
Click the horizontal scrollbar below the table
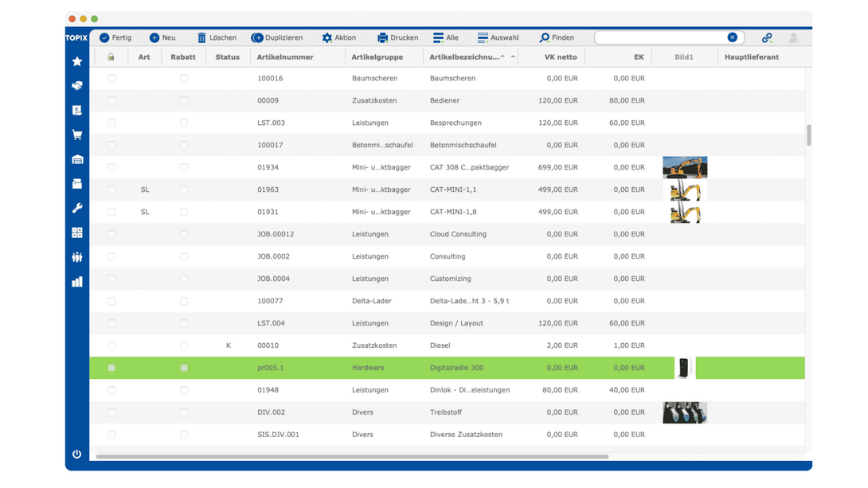tap(350, 457)
